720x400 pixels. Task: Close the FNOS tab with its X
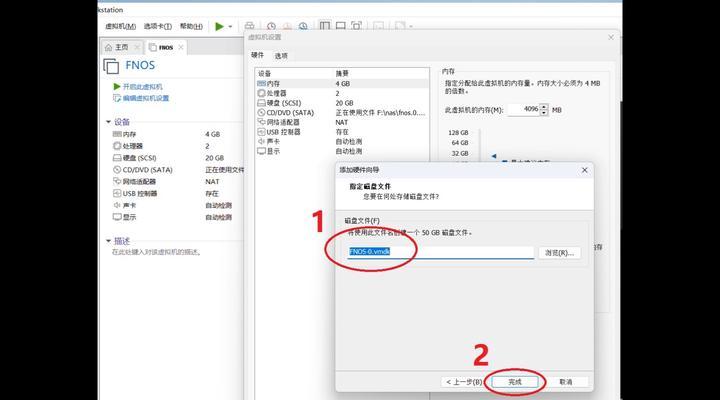click(181, 47)
